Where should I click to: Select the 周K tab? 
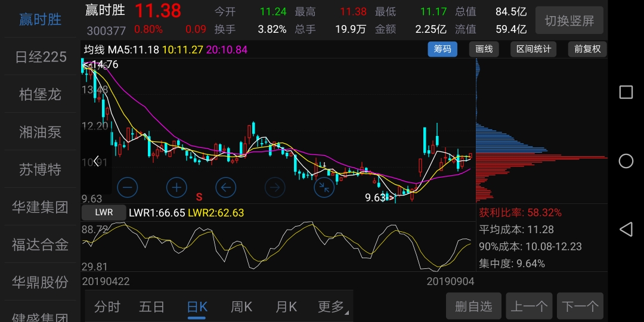pos(241,306)
